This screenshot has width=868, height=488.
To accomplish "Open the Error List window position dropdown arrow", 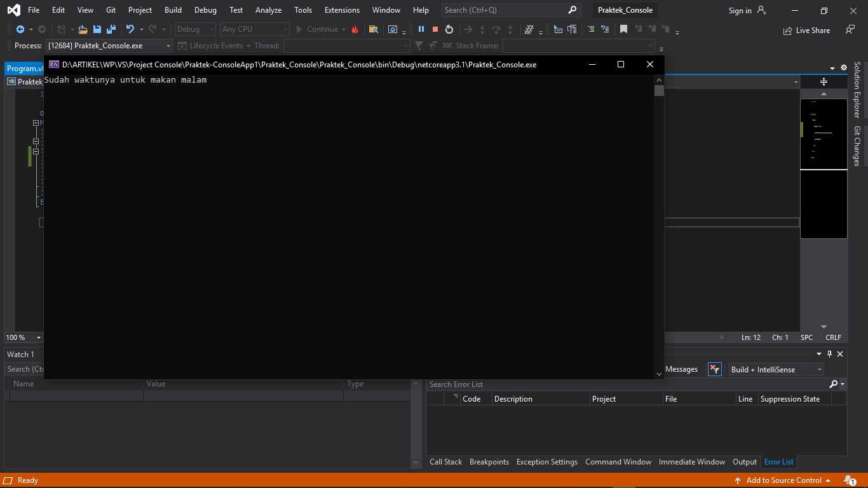I will pyautogui.click(x=819, y=354).
